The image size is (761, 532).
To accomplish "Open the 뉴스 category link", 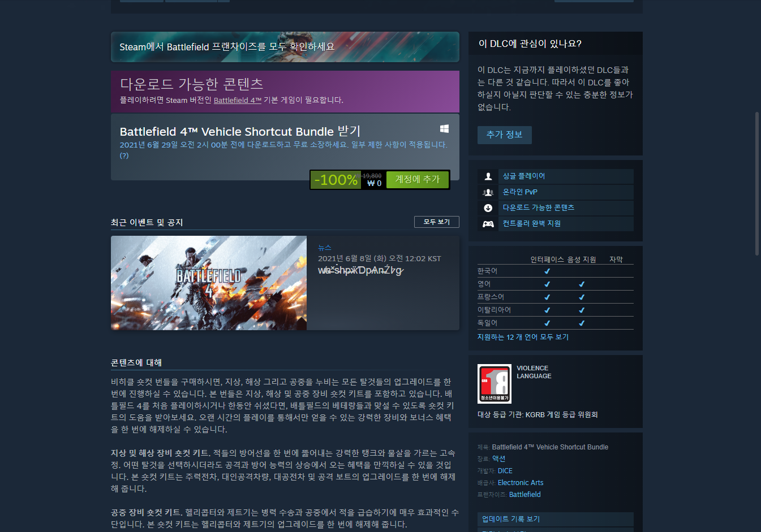I will [325, 248].
